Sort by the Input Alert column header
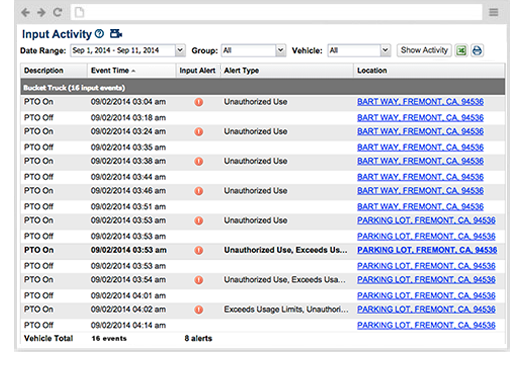524x368 pixels. coord(198,71)
